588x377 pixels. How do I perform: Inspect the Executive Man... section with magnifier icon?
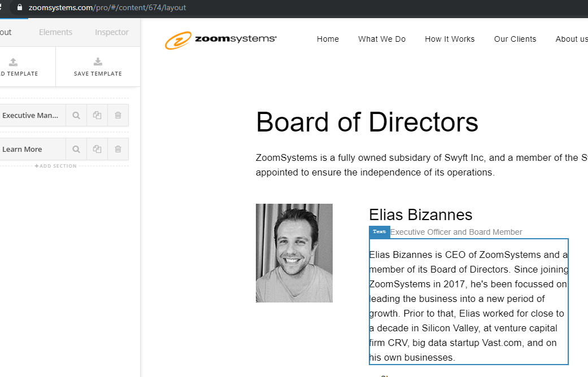(76, 115)
